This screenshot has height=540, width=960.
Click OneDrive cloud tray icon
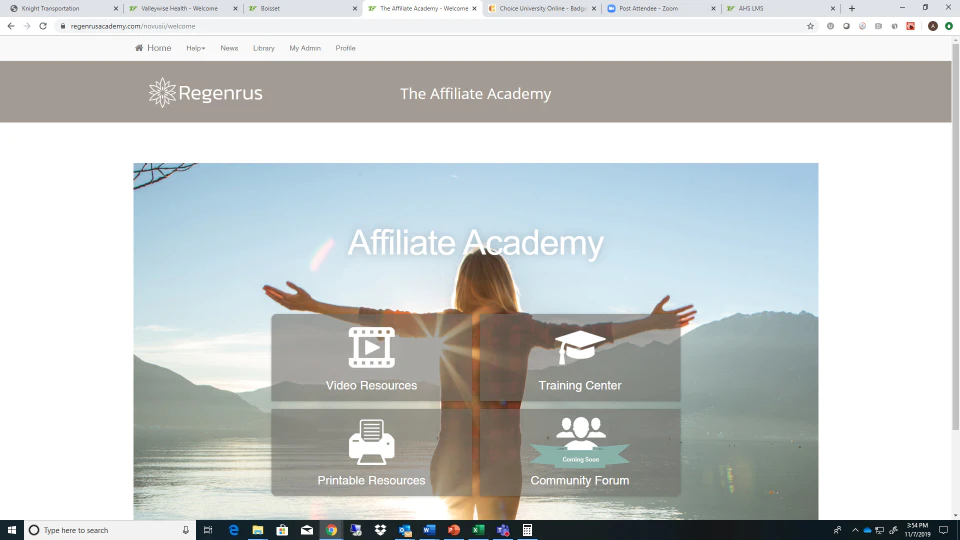(x=867, y=530)
